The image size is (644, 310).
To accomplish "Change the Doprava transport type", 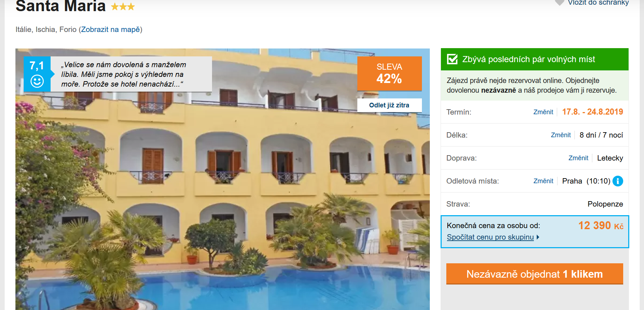I will 578,158.
